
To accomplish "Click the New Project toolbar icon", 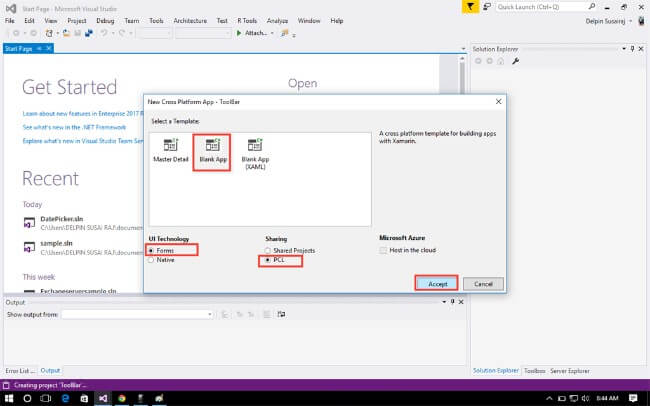I will (x=49, y=33).
